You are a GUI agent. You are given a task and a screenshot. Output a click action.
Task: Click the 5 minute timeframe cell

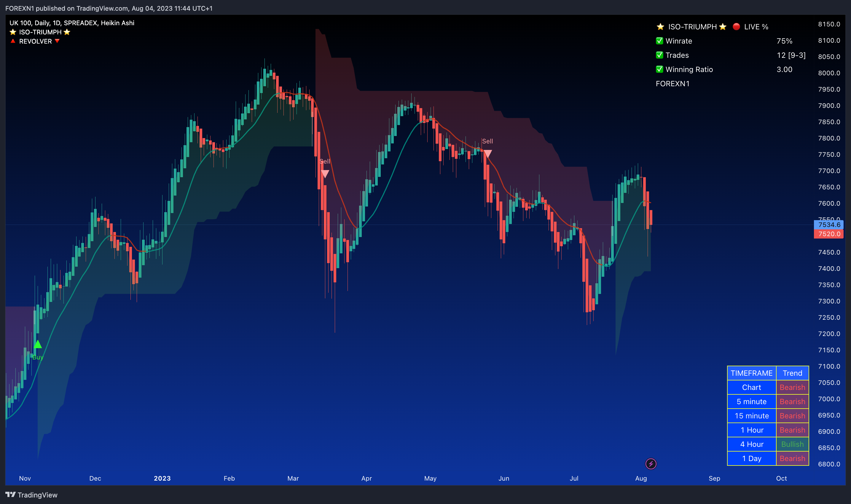751,401
